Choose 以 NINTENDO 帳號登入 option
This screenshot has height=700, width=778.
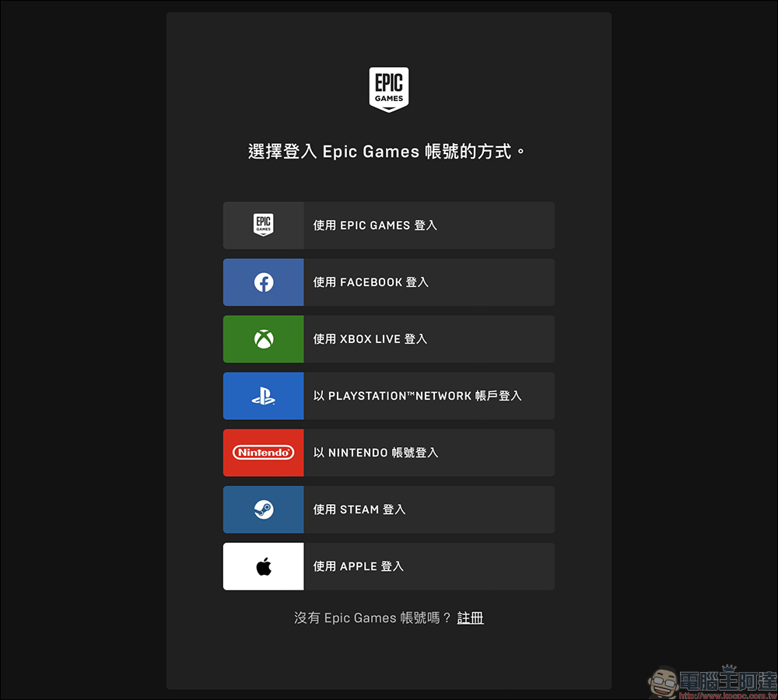coord(389,453)
